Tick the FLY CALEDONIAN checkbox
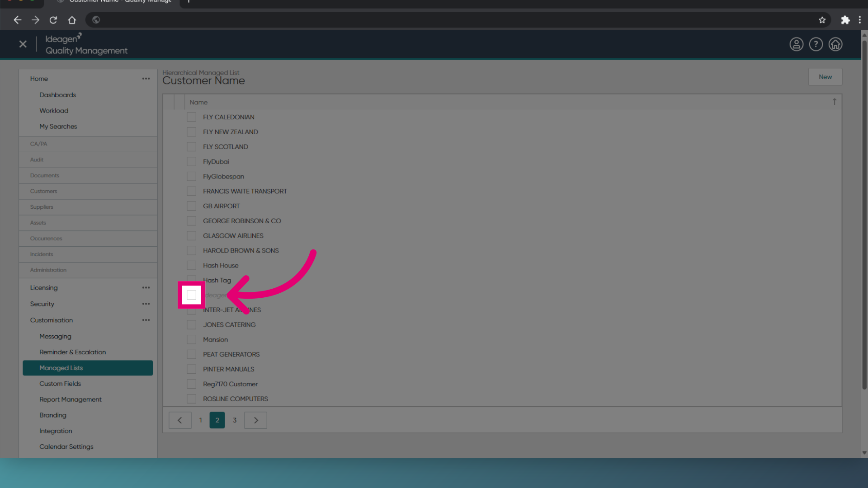 pos(191,117)
